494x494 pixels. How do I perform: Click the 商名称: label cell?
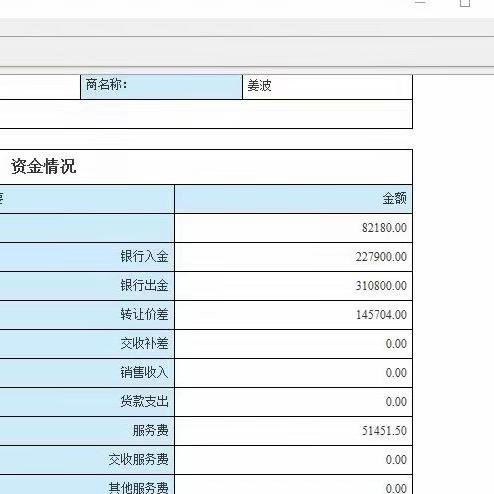click(x=161, y=87)
